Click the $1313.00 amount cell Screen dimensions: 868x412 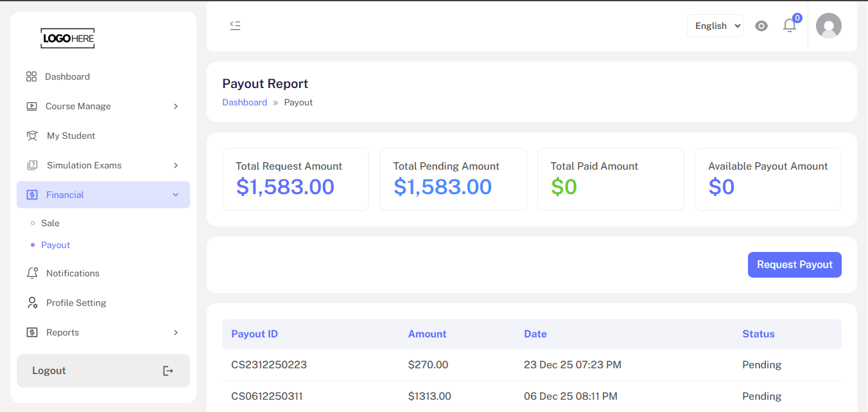pos(430,396)
